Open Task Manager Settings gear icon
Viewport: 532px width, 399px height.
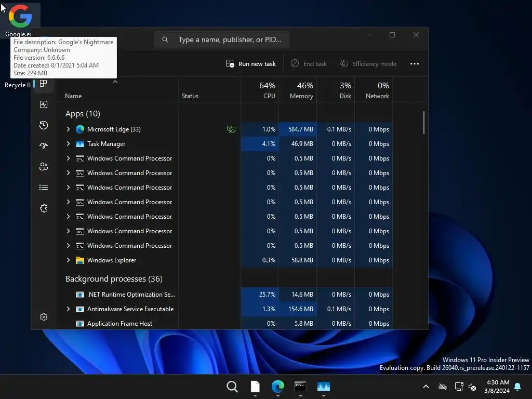(x=44, y=317)
